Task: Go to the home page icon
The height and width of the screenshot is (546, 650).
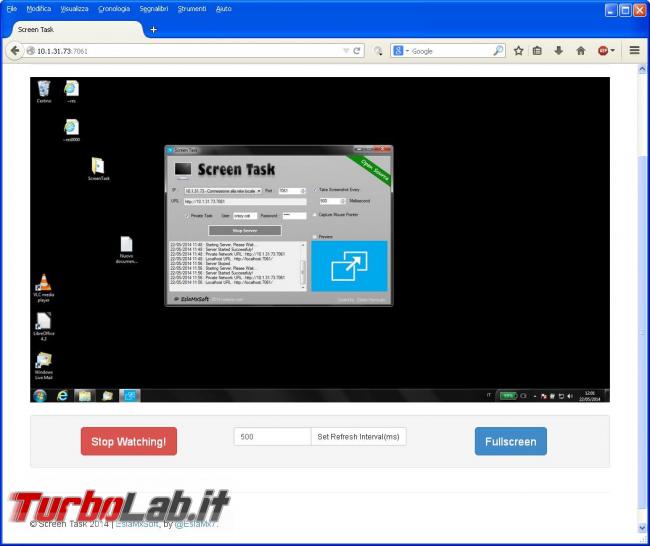Action: tap(580, 51)
